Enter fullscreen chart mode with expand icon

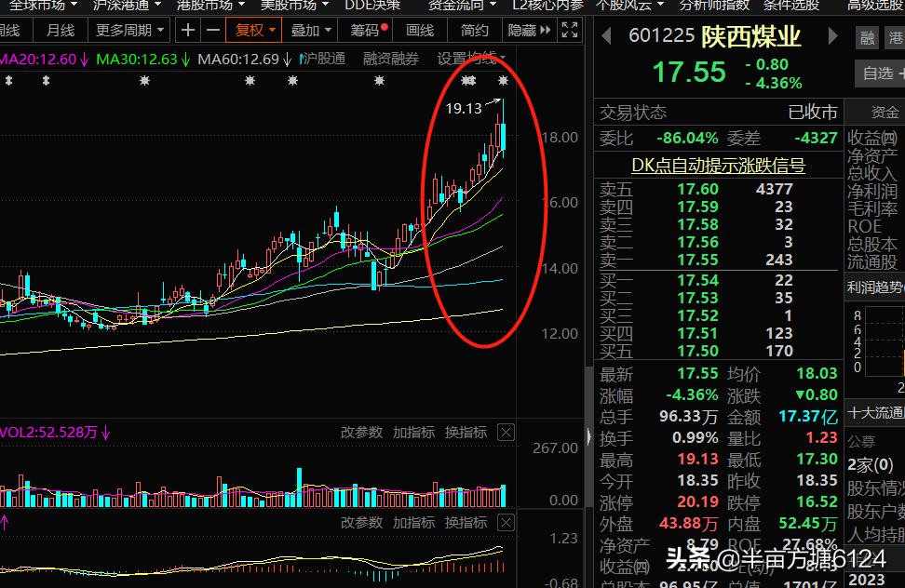click(x=569, y=29)
